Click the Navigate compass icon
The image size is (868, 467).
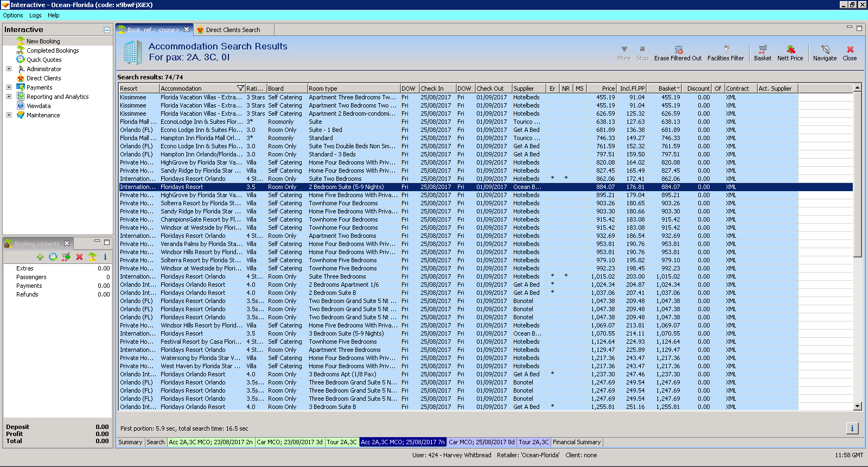point(825,49)
